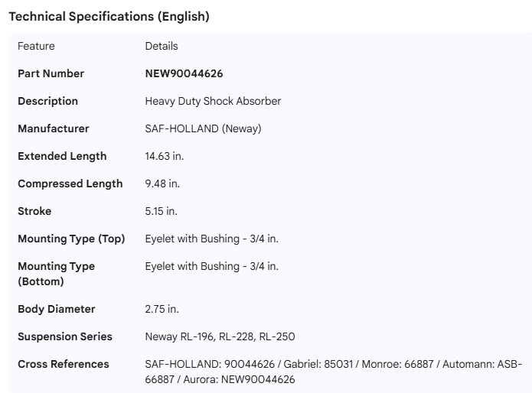Click the Suspension Series label
The width and height of the screenshot is (532, 393).
click(65, 336)
